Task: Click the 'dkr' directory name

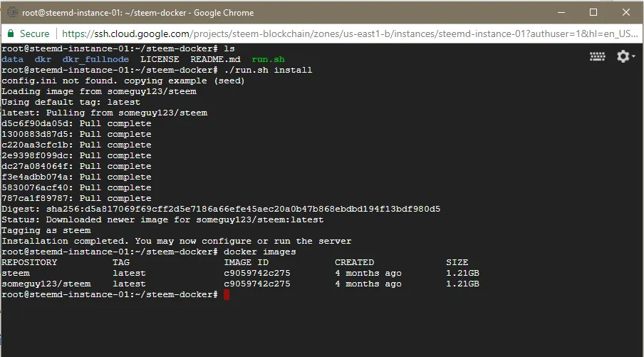Action: 43,59
